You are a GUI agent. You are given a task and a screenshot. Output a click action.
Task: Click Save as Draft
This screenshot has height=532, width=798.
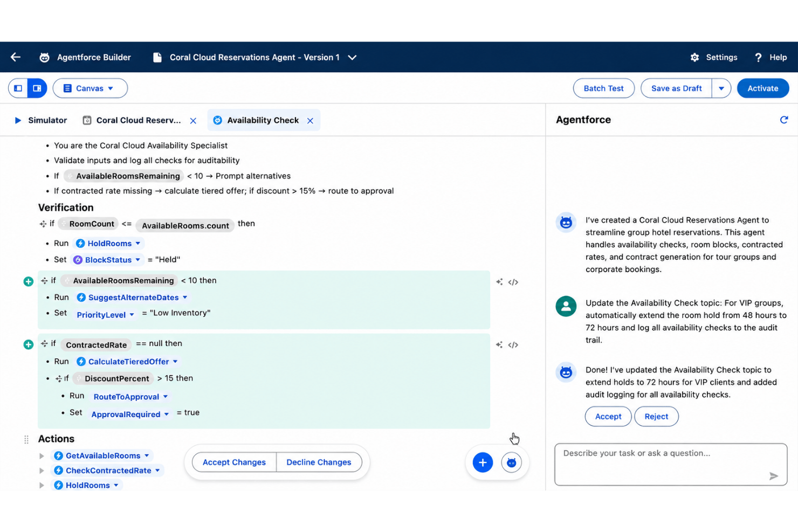click(x=676, y=88)
